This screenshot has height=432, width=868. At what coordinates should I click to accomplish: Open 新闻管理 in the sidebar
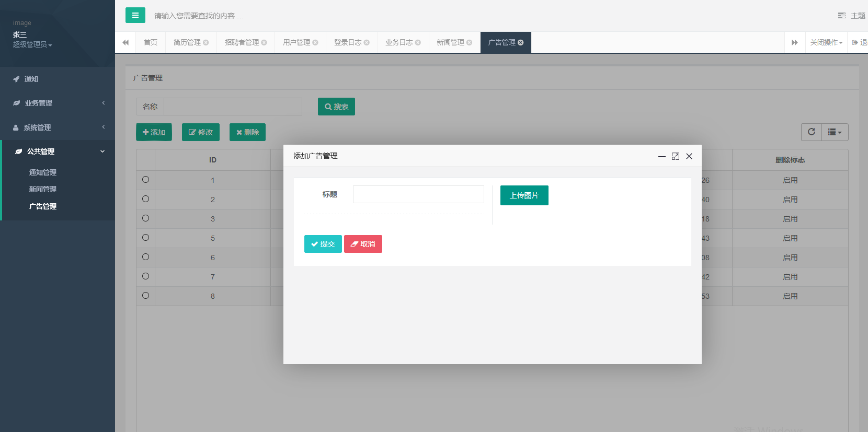tap(43, 189)
